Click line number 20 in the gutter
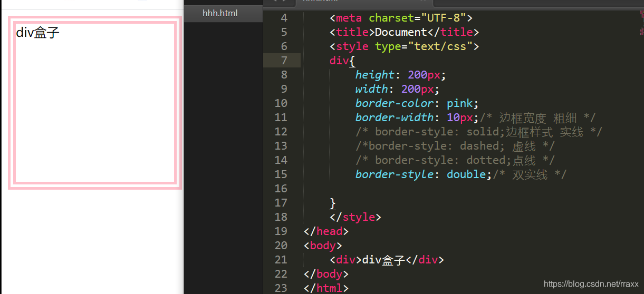Viewport: 644px width, 294px height. (281, 246)
